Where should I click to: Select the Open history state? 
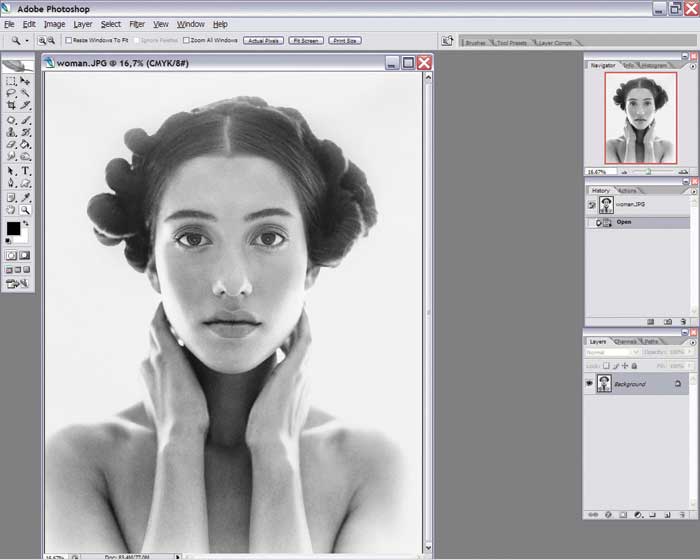pos(624,222)
